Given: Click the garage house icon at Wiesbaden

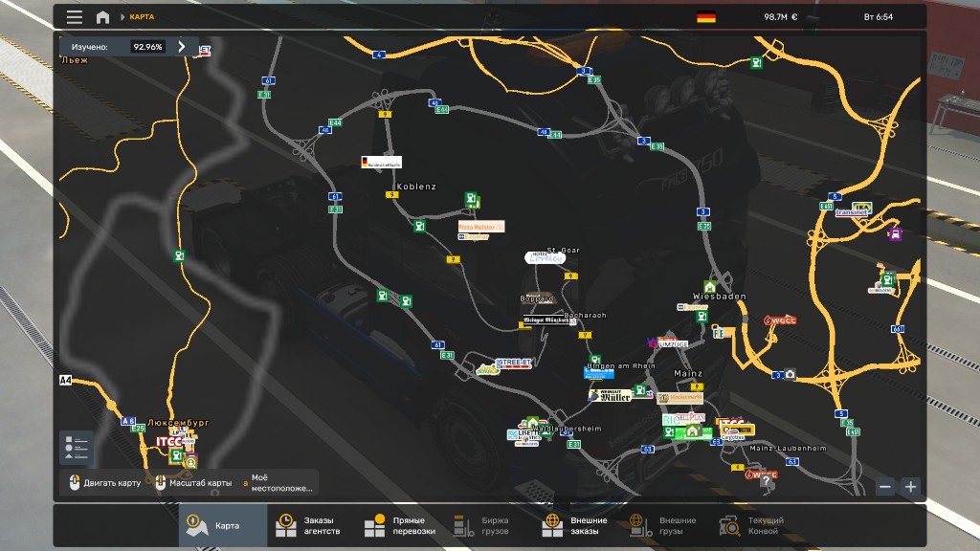Looking at the screenshot, I should 709,287.
